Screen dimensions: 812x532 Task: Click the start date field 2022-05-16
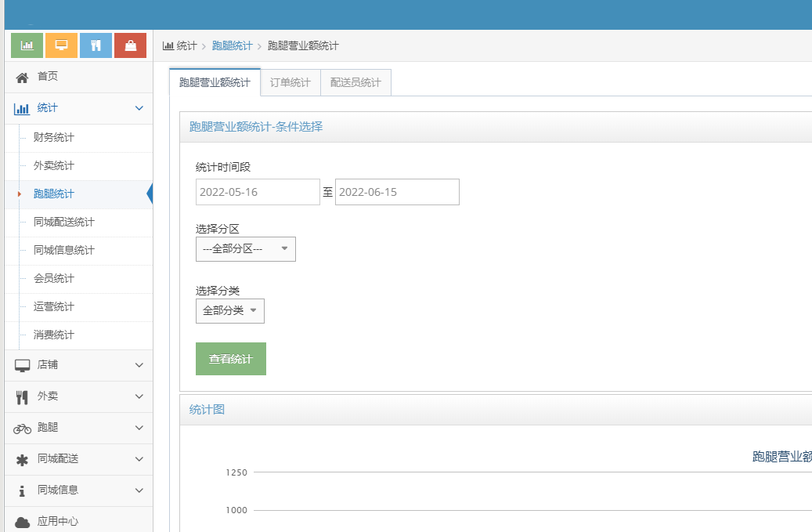[x=258, y=192]
